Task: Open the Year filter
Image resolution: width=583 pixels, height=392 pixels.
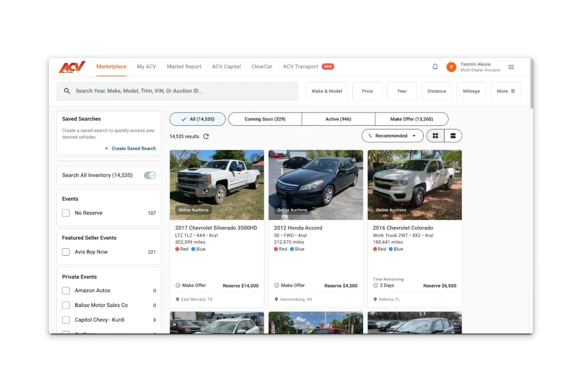Action: 402,91
